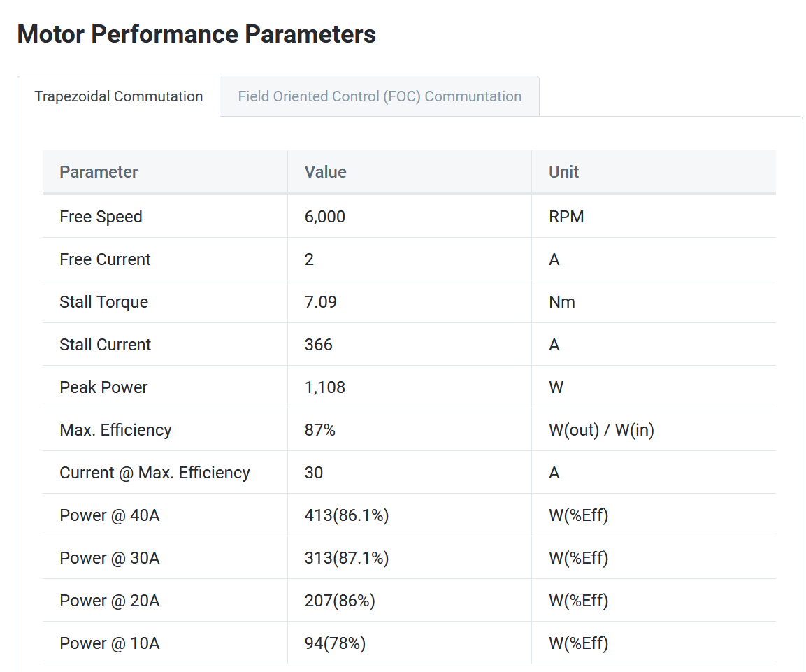Screen dimensions: 806x672
Task: Click the Stall Current row label
Action: (105, 345)
